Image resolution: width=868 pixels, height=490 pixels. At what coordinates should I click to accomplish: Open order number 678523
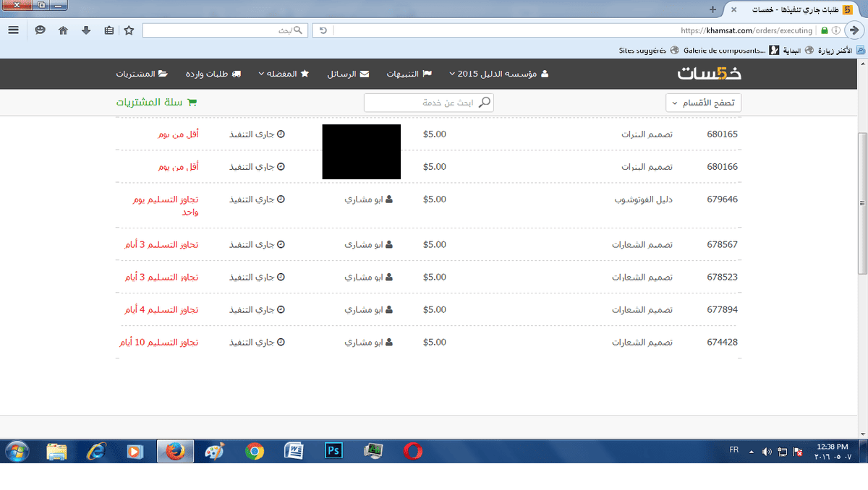[x=722, y=277]
